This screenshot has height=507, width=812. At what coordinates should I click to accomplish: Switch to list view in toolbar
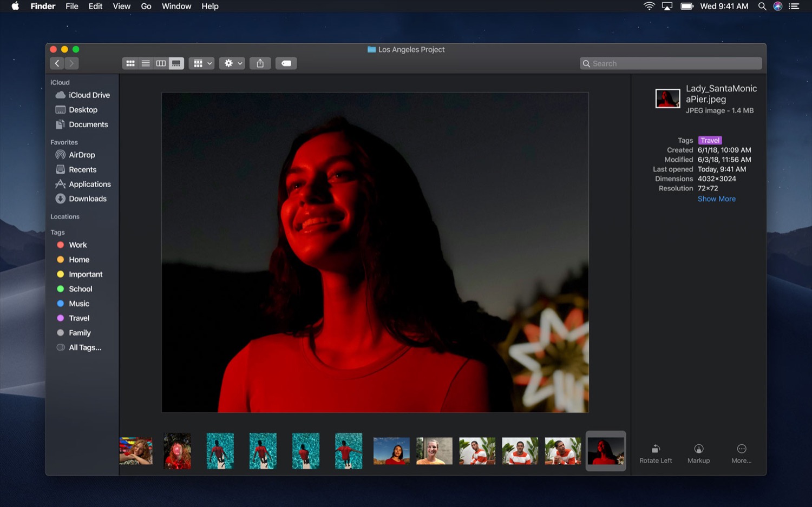click(146, 63)
